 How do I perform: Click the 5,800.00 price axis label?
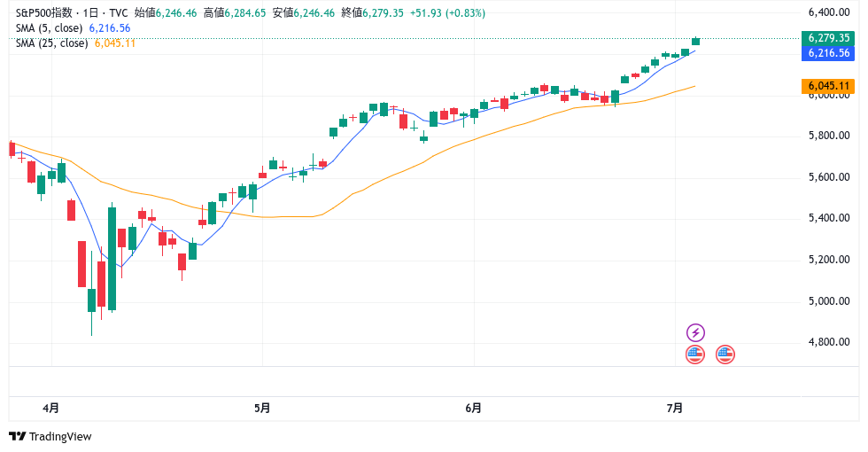[x=829, y=136]
